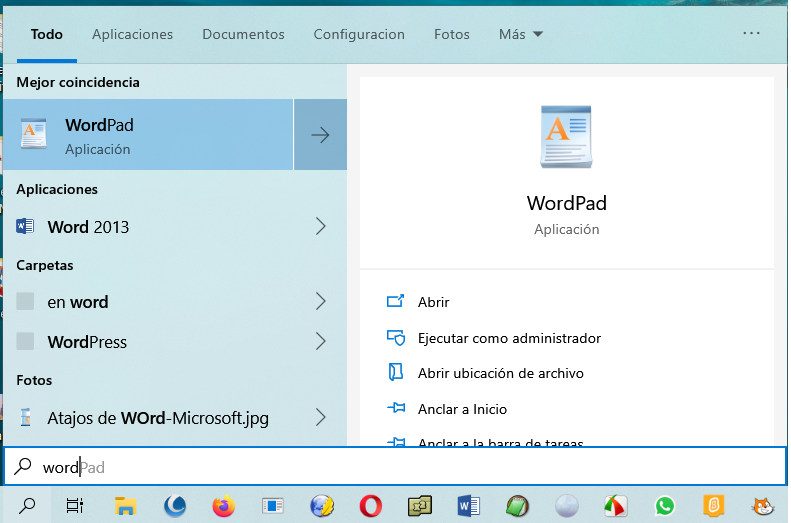Launch Firefox from the taskbar
The image size is (791, 523).
click(x=223, y=506)
